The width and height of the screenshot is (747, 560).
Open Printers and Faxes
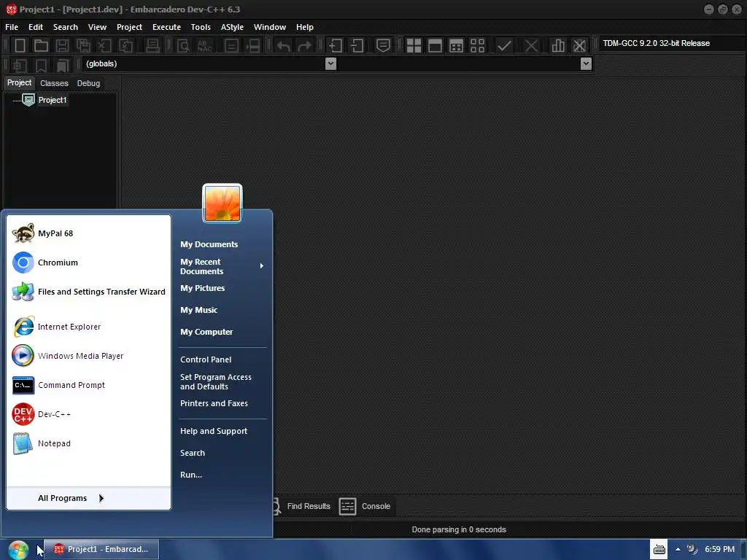[214, 403]
